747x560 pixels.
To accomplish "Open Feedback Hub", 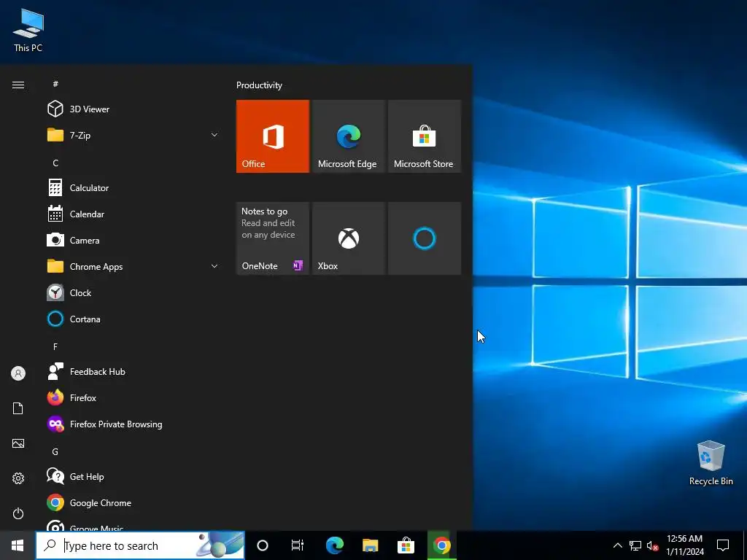I will (x=133, y=371).
